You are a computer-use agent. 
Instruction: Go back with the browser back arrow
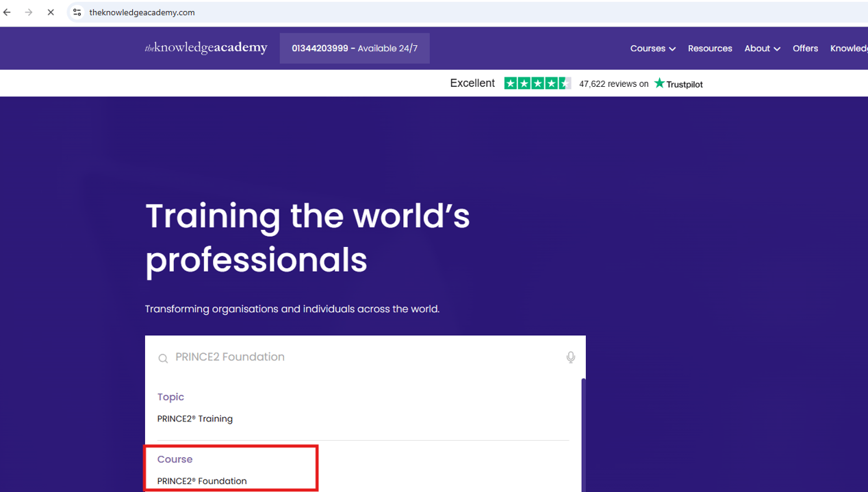[8, 12]
